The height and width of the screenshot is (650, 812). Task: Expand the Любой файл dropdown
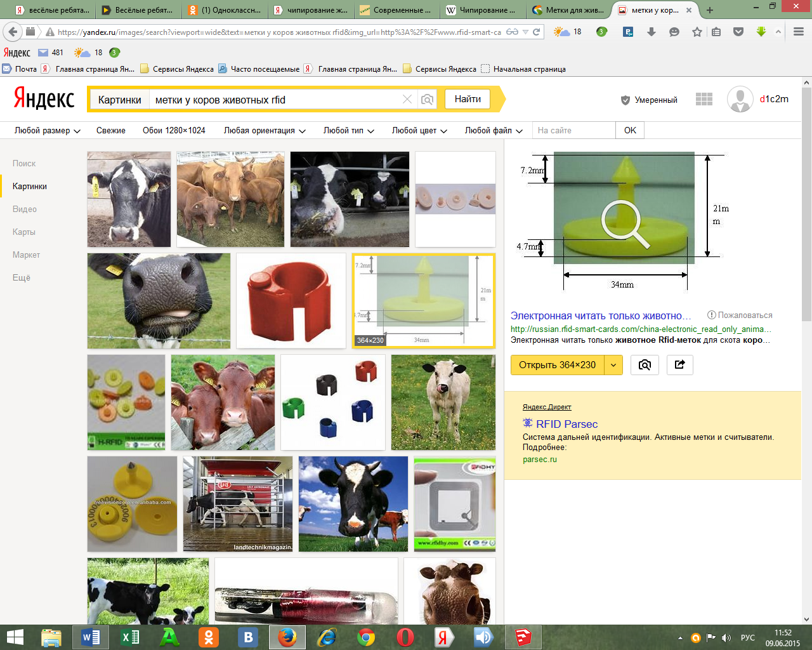pyautogui.click(x=494, y=130)
